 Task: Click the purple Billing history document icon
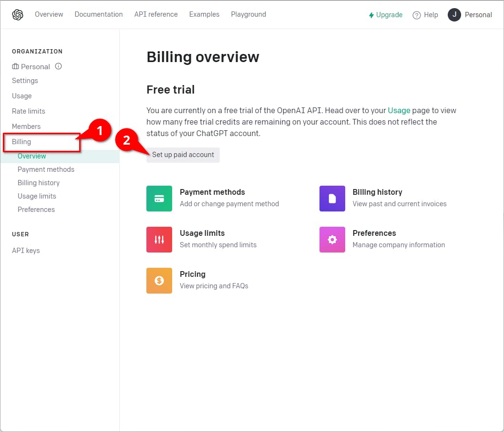332,199
